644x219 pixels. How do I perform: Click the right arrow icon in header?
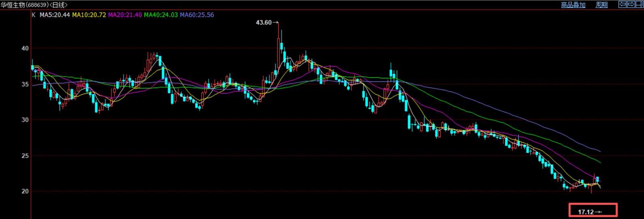point(631,4)
